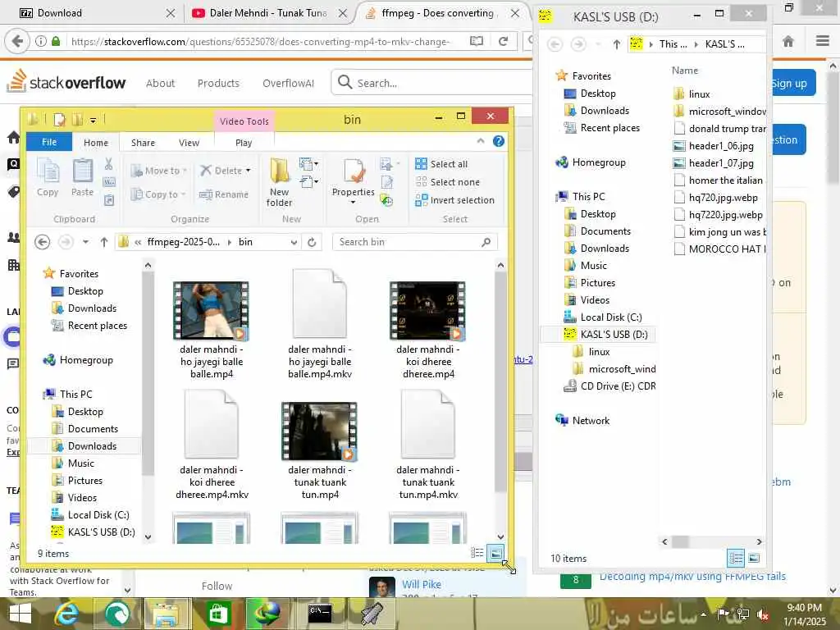The height and width of the screenshot is (630, 840).
Task: Collapse the ribbon with the chevron
Action: (481, 141)
